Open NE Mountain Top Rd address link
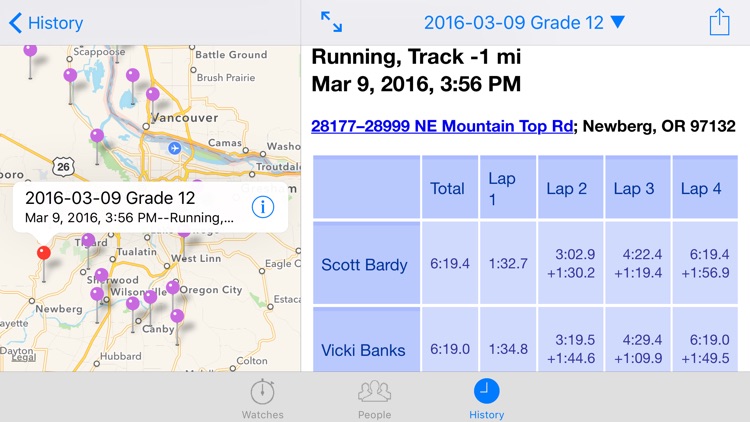 442,126
